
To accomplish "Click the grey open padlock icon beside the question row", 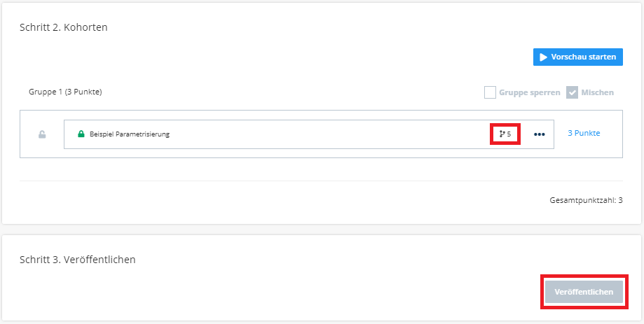I will (42, 134).
